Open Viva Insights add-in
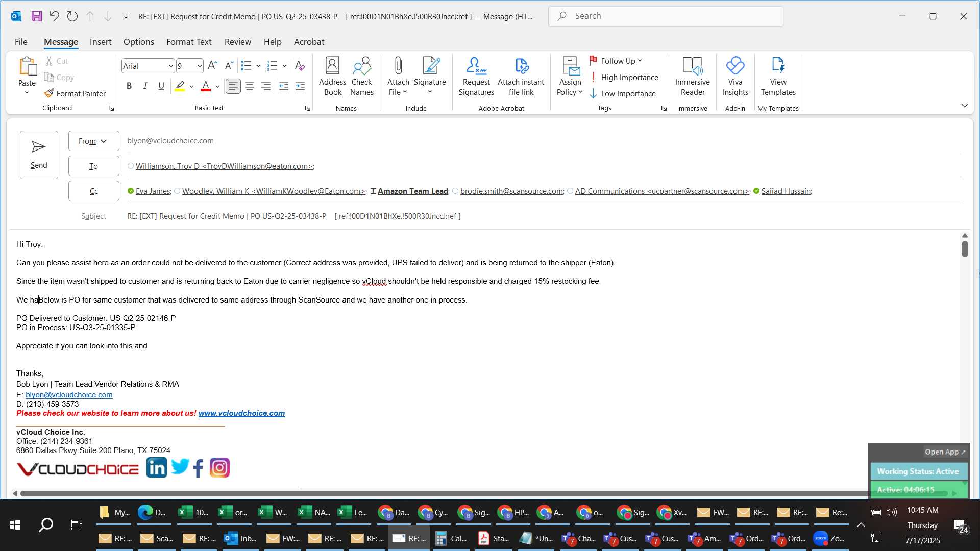 735,77
